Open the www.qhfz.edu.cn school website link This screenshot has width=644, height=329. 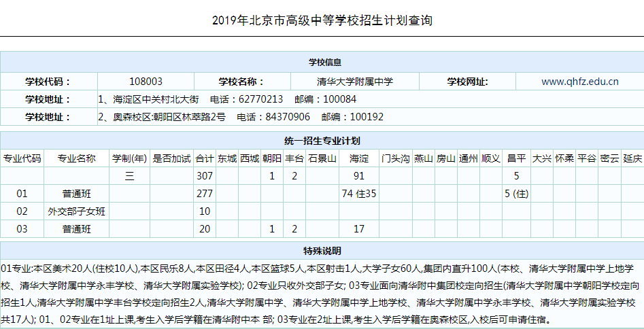pyautogui.click(x=579, y=82)
